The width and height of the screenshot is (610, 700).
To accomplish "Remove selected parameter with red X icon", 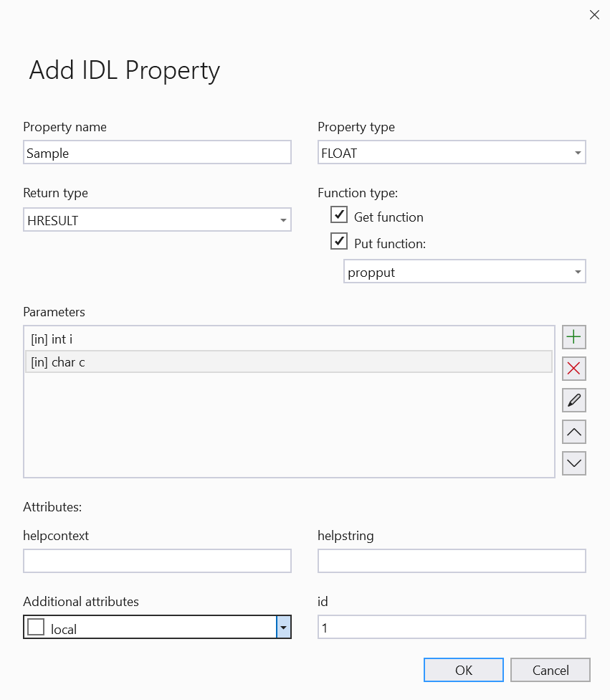I will [574, 369].
